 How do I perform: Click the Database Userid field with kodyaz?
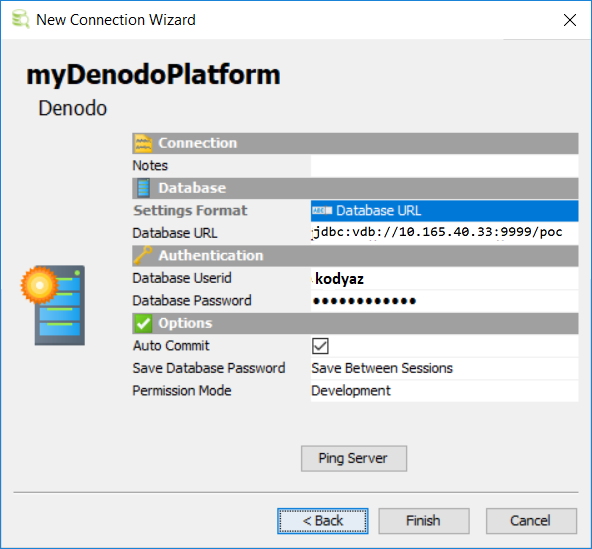click(x=444, y=278)
